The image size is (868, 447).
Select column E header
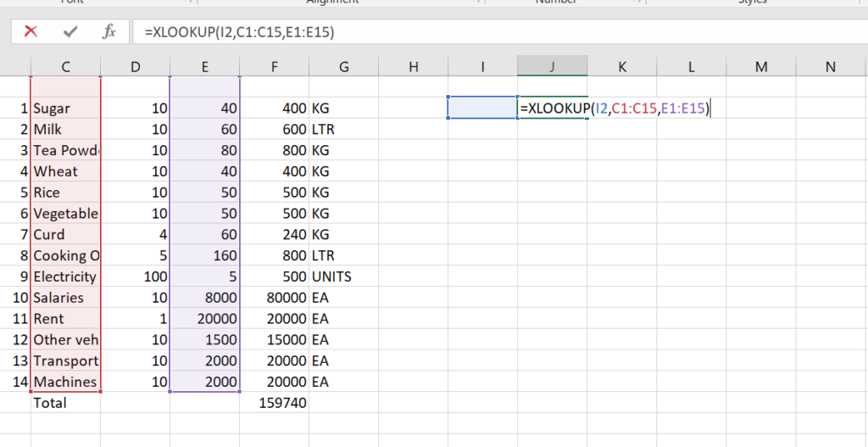point(205,67)
